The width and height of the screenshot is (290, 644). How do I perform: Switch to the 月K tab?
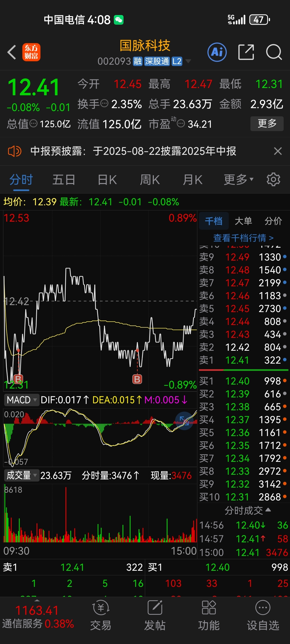point(193,180)
